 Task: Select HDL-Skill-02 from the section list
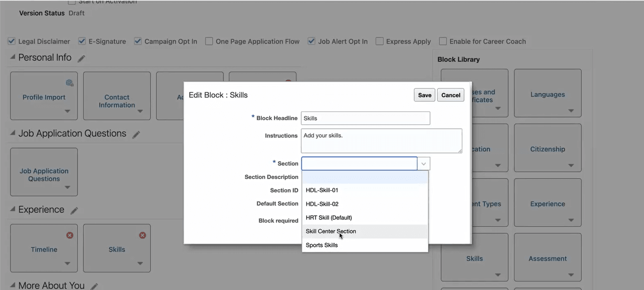(365, 204)
